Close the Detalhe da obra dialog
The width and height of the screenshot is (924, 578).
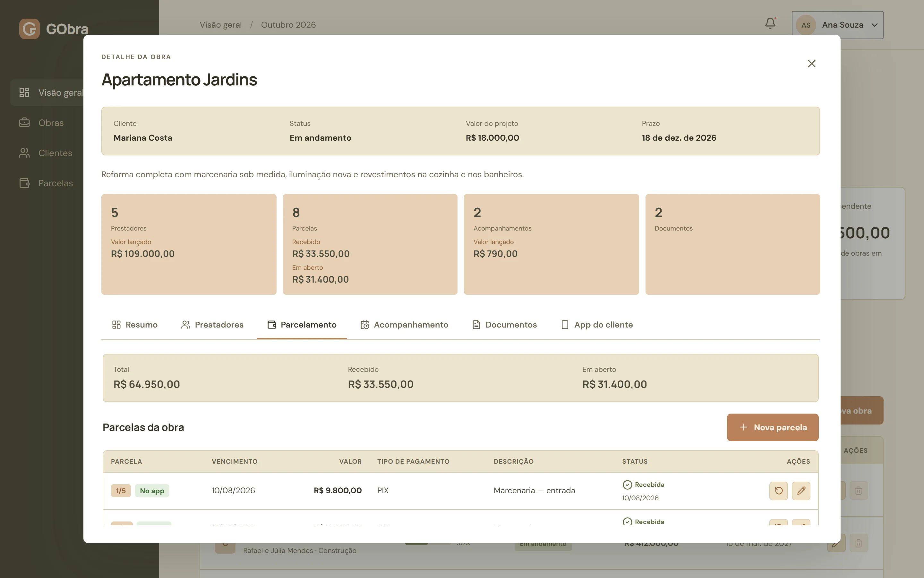tap(811, 64)
